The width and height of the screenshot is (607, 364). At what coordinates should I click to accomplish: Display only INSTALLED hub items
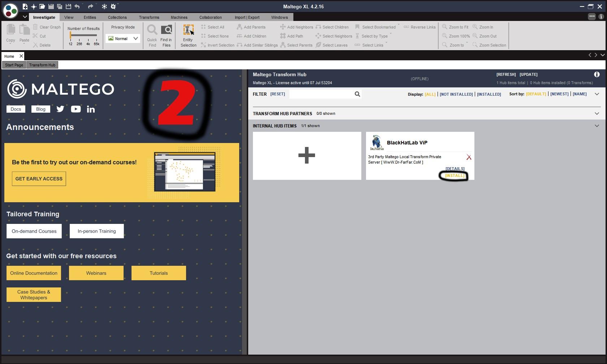tap(489, 94)
